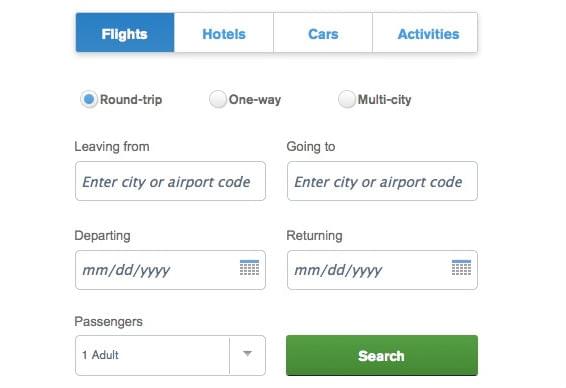The height and width of the screenshot is (388, 566).
Task: Switch to the Hotels tab
Action: pos(224,33)
